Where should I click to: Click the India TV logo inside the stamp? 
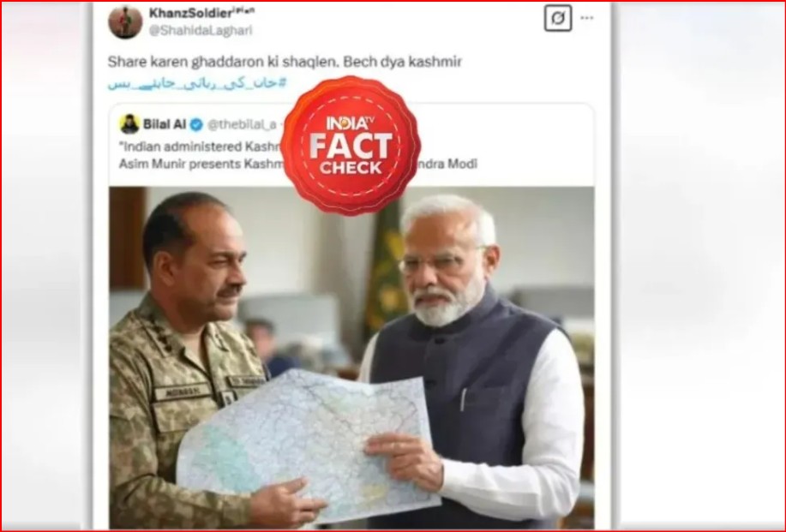click(x=351, y=123)
